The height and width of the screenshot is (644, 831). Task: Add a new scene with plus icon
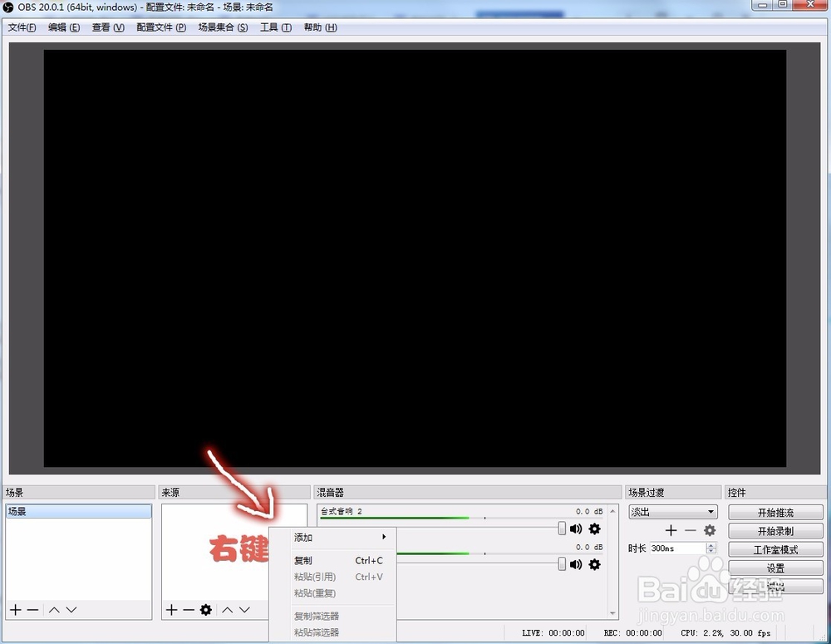click(16, 610)
